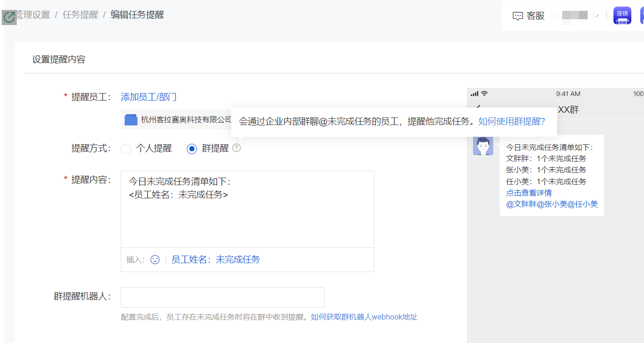Click the avatar in the chat preview
Image resolution: width=644 pixels, height=343 pixels.
pyautogui.click(x=483, y=145)
